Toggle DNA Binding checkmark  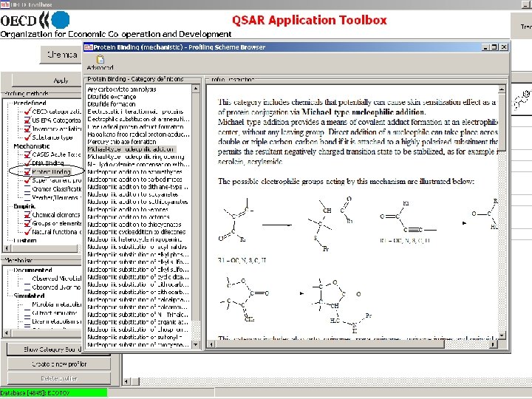(28, 163)
